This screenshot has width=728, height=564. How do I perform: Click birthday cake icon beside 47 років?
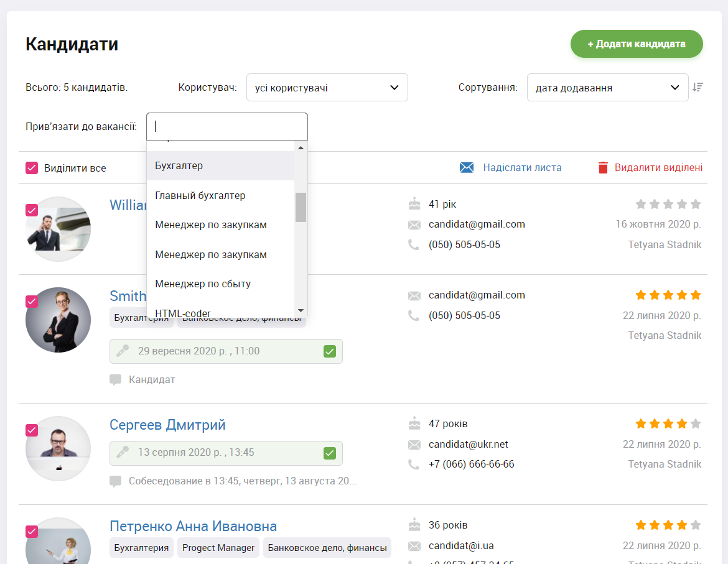coord(414,423)
